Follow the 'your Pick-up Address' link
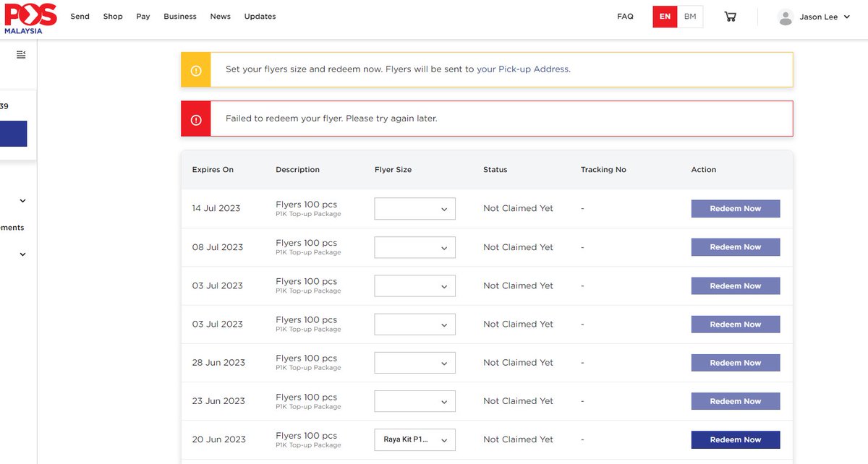Viewport: 868px width, 464px height. coord(523,69)
